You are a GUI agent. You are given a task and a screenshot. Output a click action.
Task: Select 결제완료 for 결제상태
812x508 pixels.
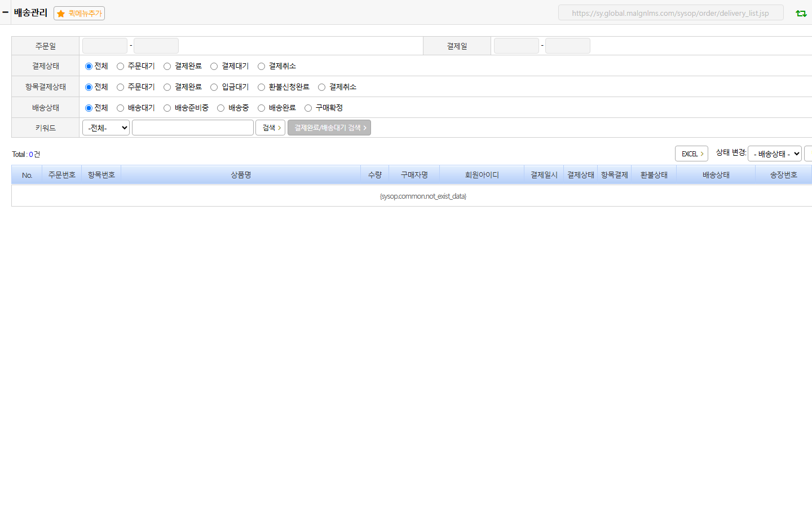167,66
